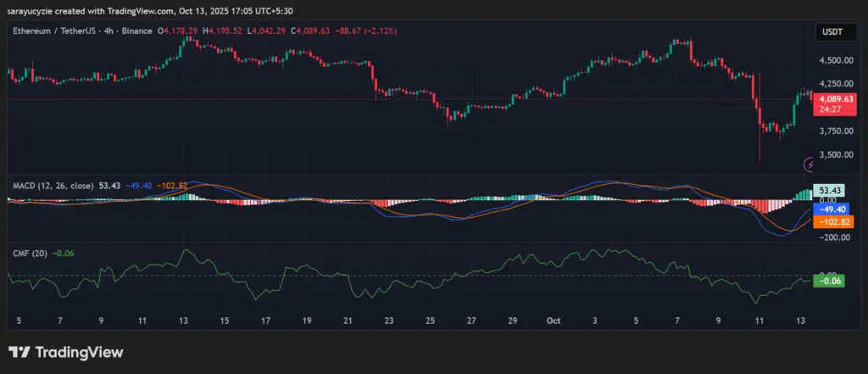Open the USDT currency selector

(828, 31)
